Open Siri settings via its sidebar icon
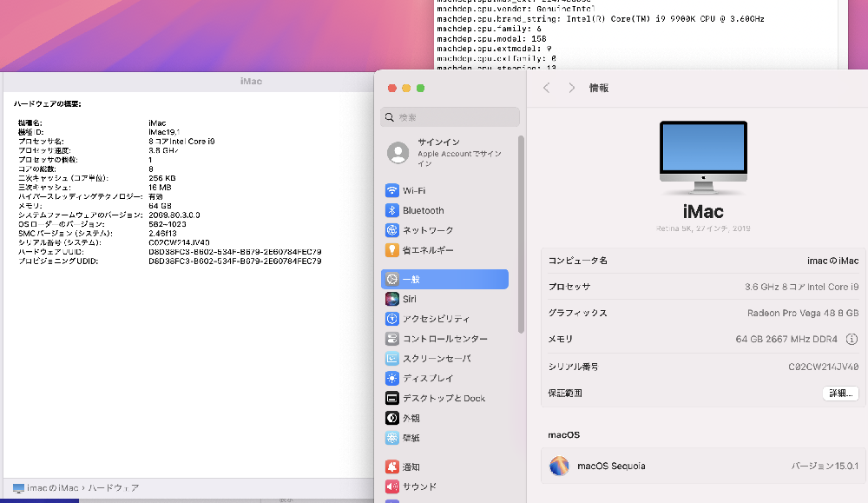Image resolution: width=868 pixels, height=503 pixels. tap(392, 299)
